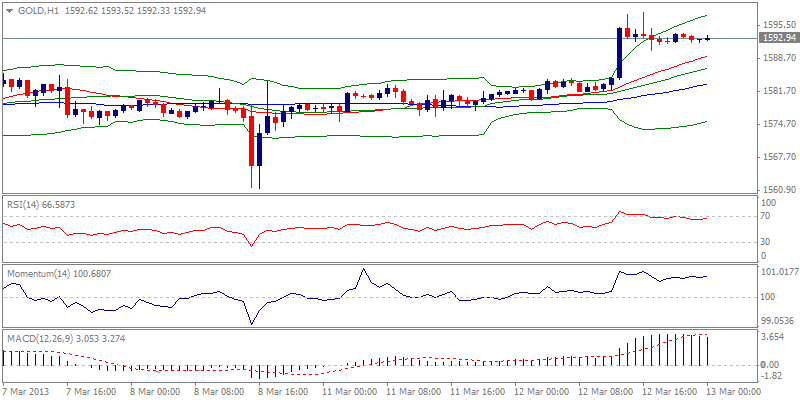Click the triangle arrow beside GOLD,H1

point(9,9)
